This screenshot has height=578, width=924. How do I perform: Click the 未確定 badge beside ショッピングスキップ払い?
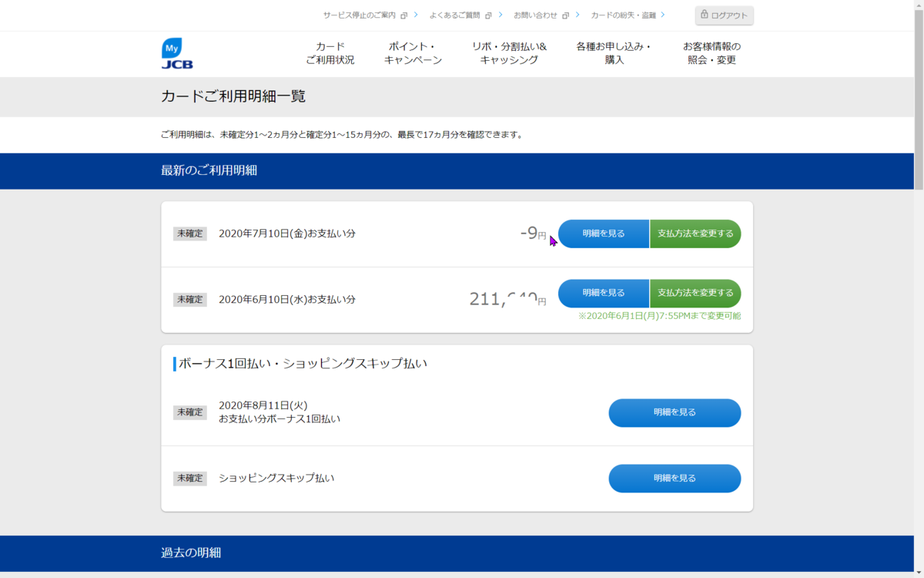(189, 478)
